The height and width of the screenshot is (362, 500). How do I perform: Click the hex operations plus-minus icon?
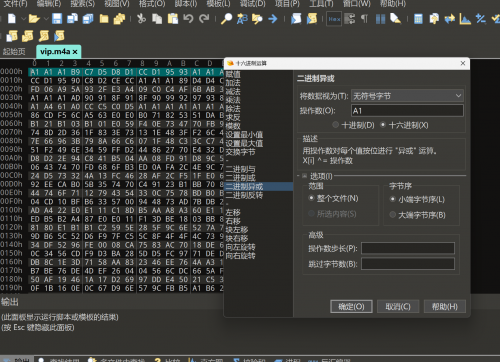481,19
